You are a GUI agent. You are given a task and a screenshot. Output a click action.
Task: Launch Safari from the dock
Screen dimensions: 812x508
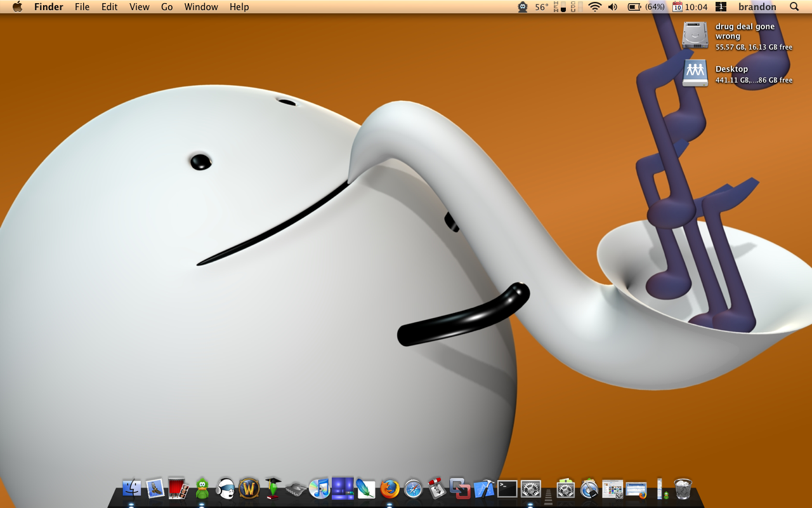point(413,489)
